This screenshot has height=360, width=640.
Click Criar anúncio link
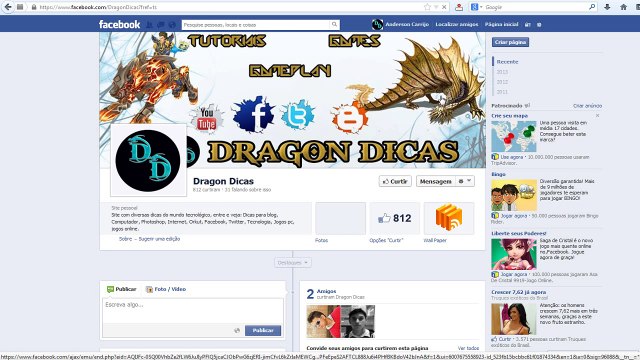tap(587, 106)
